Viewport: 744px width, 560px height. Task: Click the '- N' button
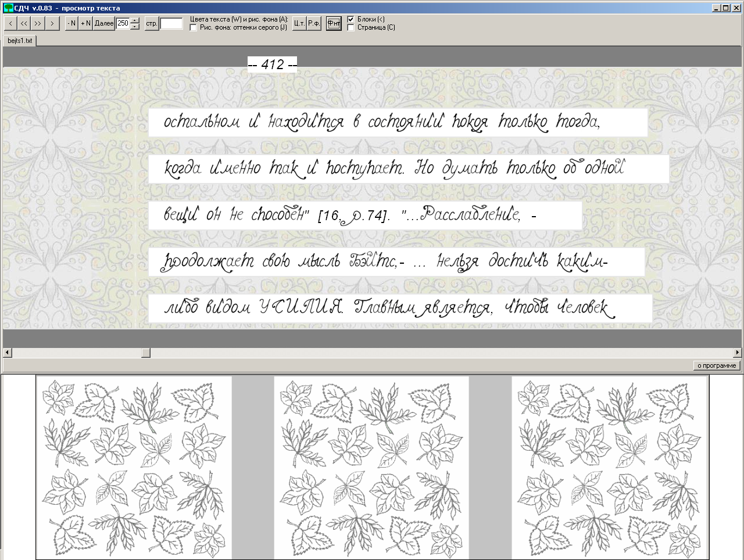71,23
